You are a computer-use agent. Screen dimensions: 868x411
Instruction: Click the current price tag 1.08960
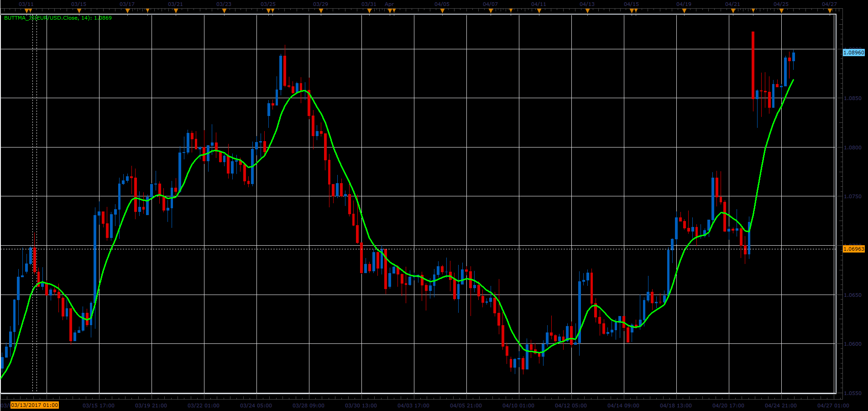[x=853, y=53]
